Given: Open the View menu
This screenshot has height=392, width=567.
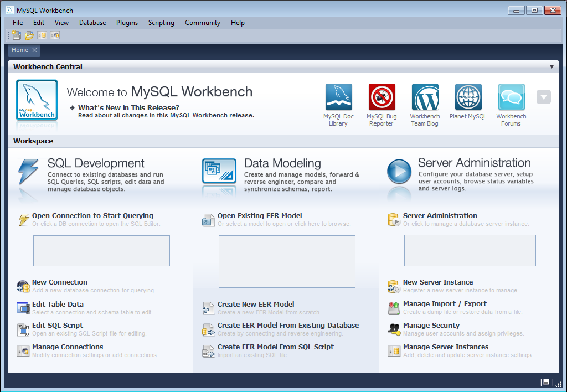Looking at the screenshot, I should tap(61, 22).
